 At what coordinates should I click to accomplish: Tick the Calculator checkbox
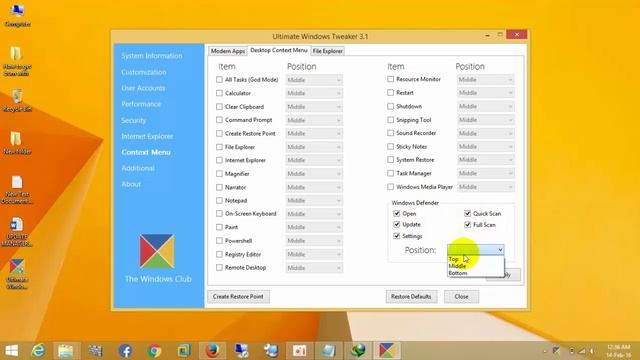pyautogui.click(x=219, y=93)
